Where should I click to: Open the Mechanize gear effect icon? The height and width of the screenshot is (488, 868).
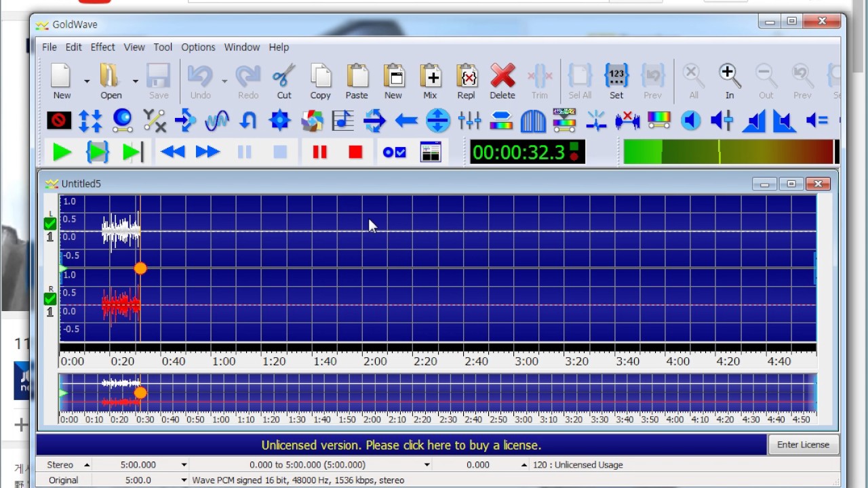click(x=279, y=121)
